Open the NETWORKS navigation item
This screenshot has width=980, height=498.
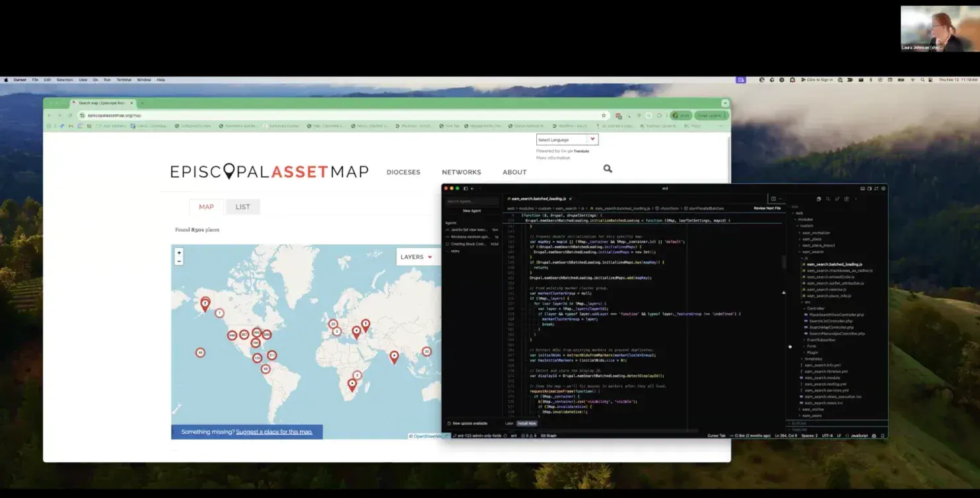[x=461, y=172]
